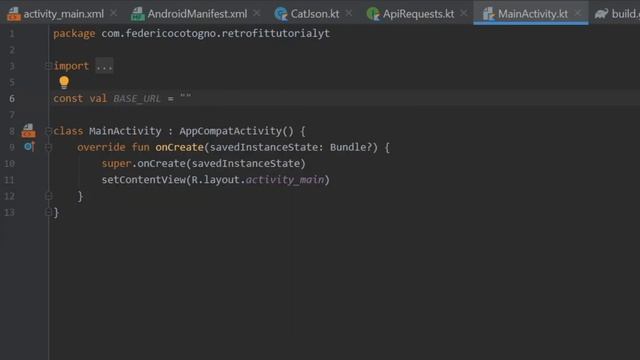The height and width of the screenshot is (360, 640).
Task: Close the CatJson.kt tab
Action: (x=349, y=13)
